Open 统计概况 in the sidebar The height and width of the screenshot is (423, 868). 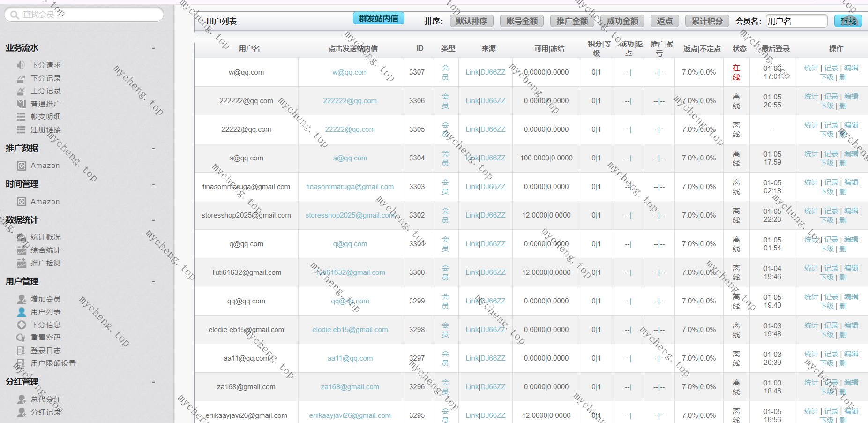pos(45,237)
